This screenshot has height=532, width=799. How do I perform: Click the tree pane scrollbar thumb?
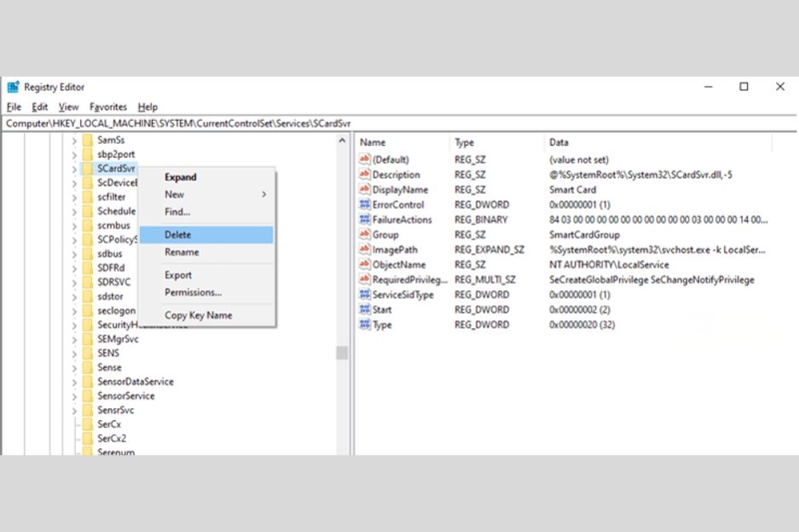tap(342, 352)
